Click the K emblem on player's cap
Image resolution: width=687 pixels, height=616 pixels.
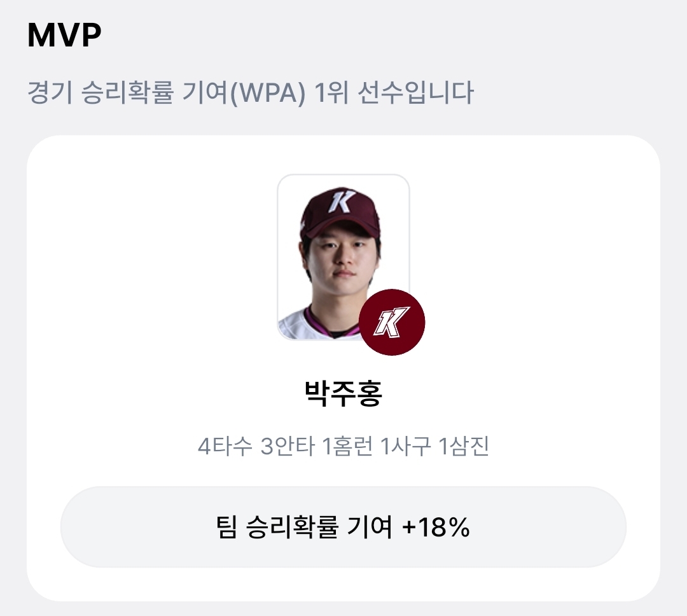342,200
